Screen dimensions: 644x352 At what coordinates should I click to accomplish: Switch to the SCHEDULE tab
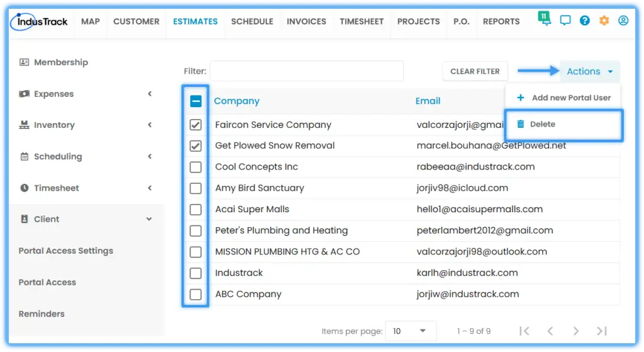(x=252, y=21)
